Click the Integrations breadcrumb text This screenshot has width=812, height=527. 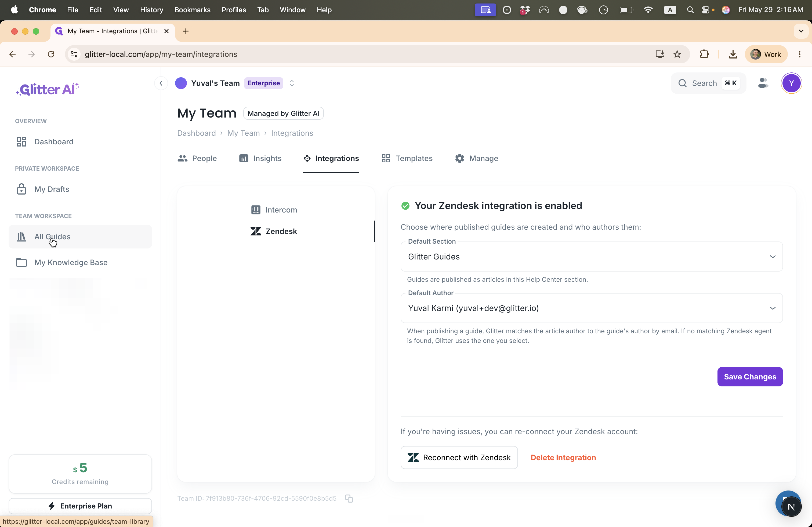pyautogui.click(x=292, y=133)
